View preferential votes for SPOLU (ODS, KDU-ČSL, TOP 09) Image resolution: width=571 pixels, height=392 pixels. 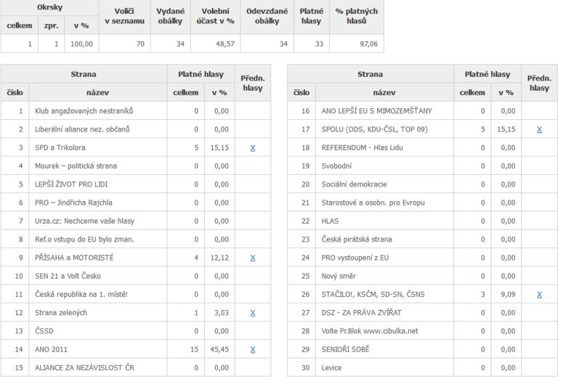coord(539,129)
